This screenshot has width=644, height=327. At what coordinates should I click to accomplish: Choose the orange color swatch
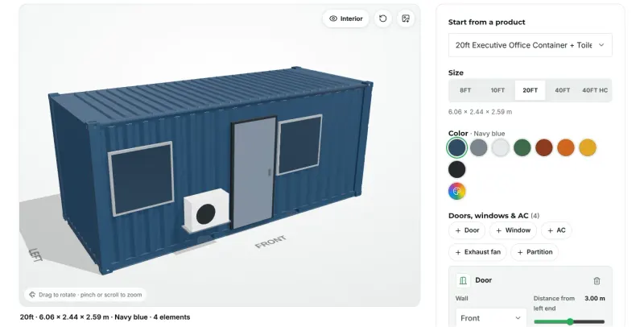[x=566, y=147]
